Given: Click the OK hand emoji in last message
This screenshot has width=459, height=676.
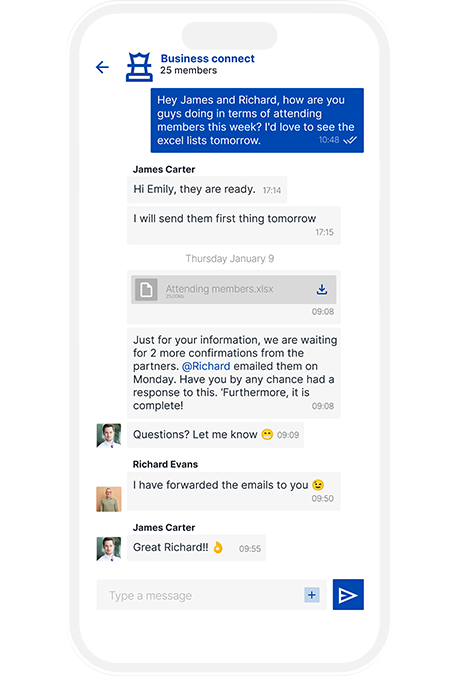Looking at the screenshot, I should pyautogui.click(x=218, y=547).
